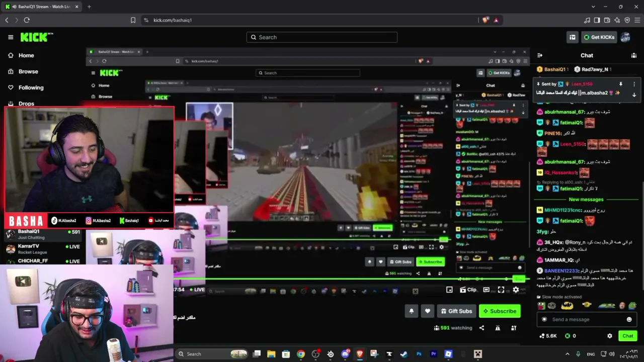Screen dimensions: 644x362
Task: Click the KICK logo
Action: point(36,37)
